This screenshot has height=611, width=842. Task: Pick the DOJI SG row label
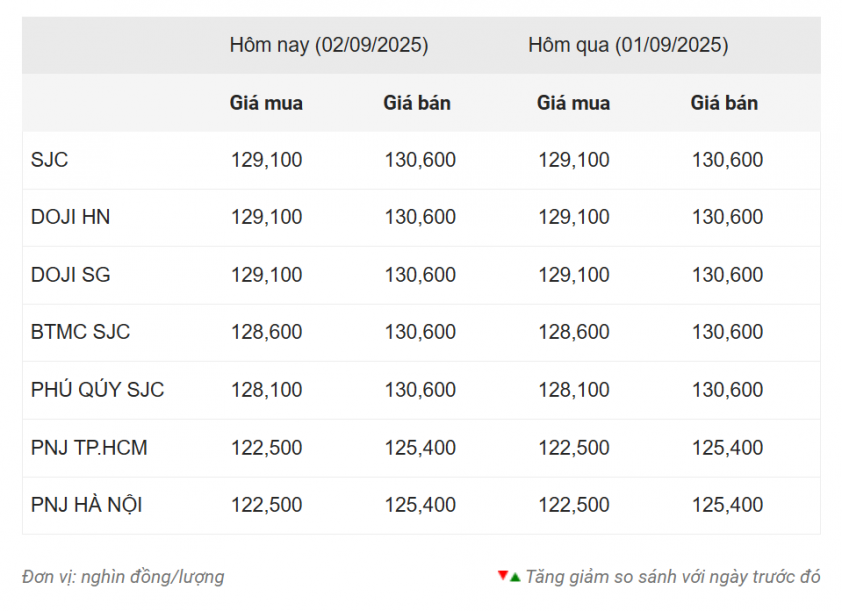70,275
